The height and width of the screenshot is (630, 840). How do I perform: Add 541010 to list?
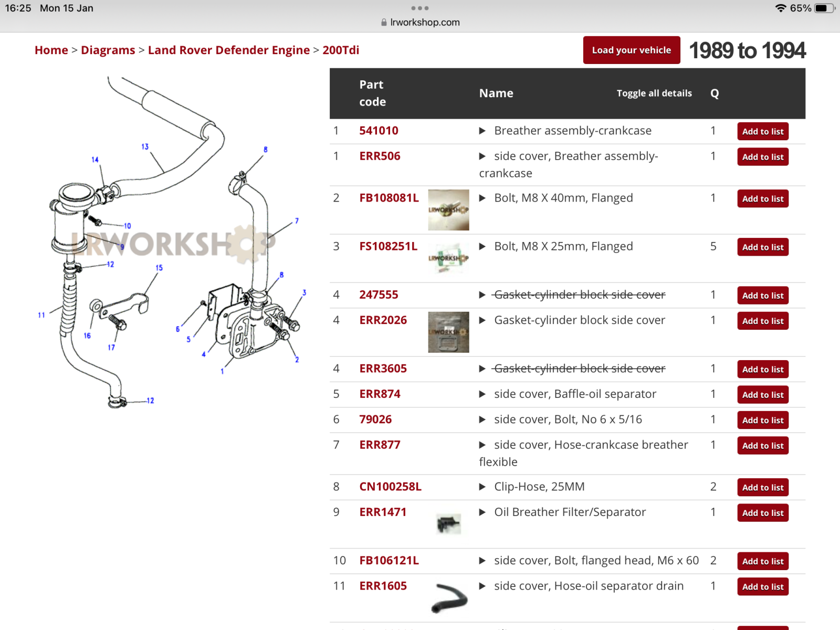coord(763,132)
